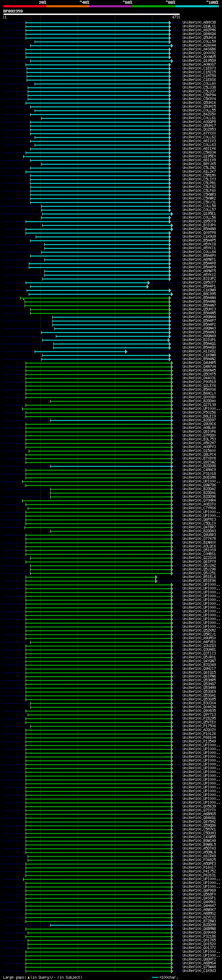
Task: Select hit label UniRef100_Q2LEY6
Action: click(199, 386)
